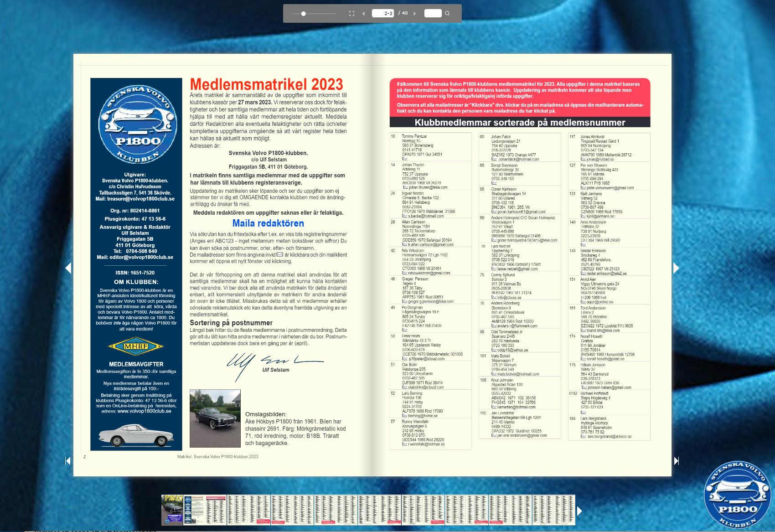Jump to the first page of the book
The height and width of the screenshot is (532, 775).
pos(68,461)
